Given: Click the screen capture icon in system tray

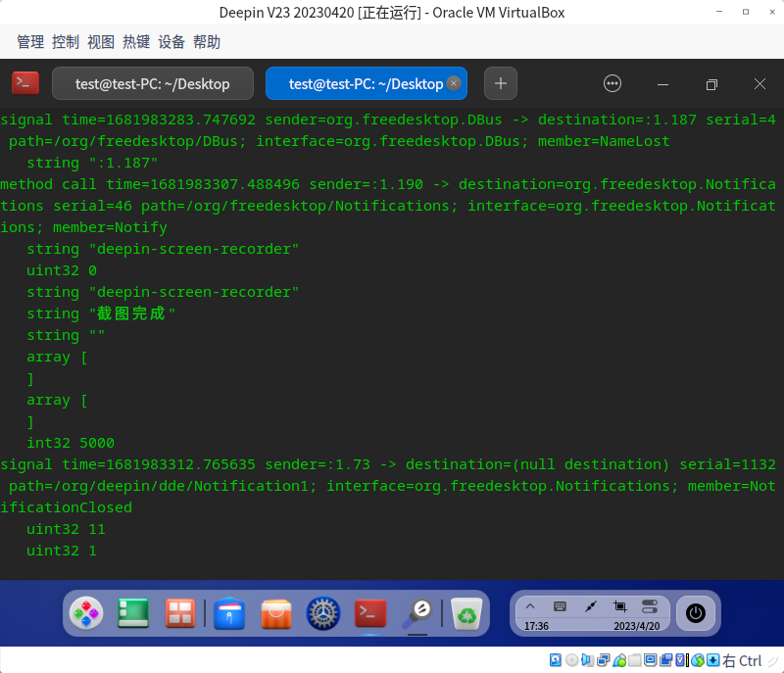Looking at the screenshot, I should pyautogui.click(x=620, y=605).
